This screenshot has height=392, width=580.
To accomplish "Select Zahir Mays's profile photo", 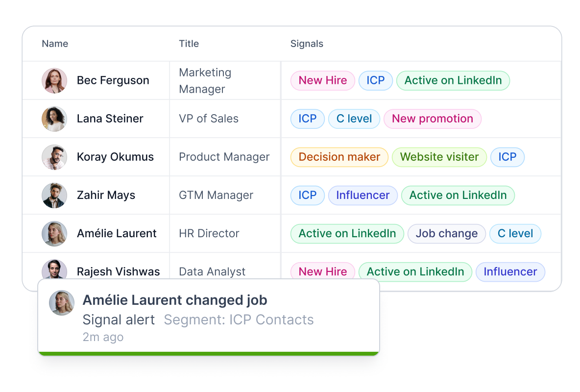I will pyautogui.click(x=54, y=195).
